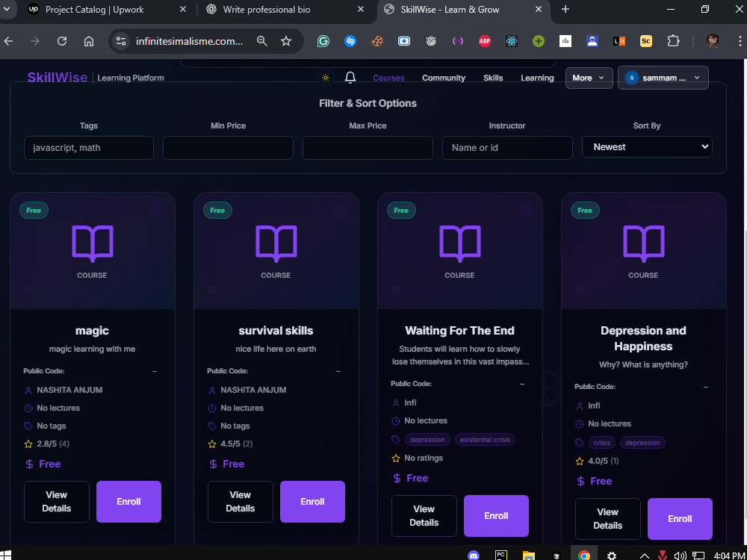This screenshot has height=560, width=747.
Task: Open Windows Start menu
Action: (5, 556)
